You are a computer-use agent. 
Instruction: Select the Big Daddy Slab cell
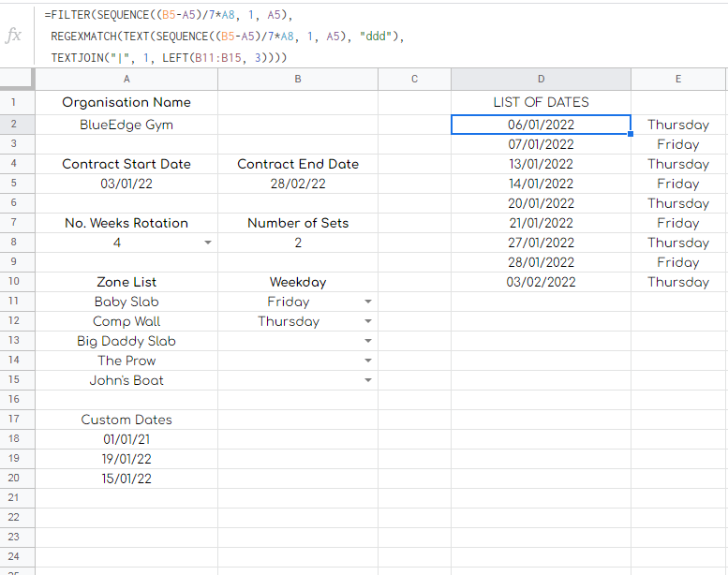pyautogui.click(x=126, y=341)
